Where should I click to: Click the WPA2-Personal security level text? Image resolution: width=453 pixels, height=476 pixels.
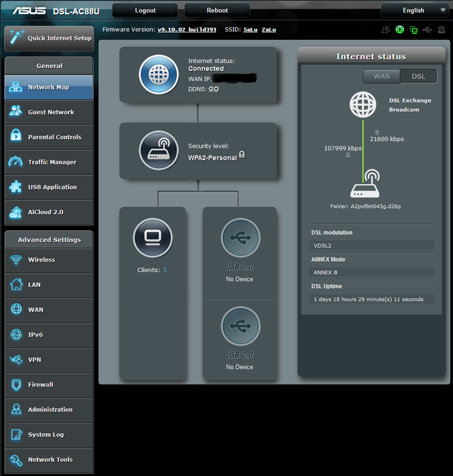click(x=213, y=158)
